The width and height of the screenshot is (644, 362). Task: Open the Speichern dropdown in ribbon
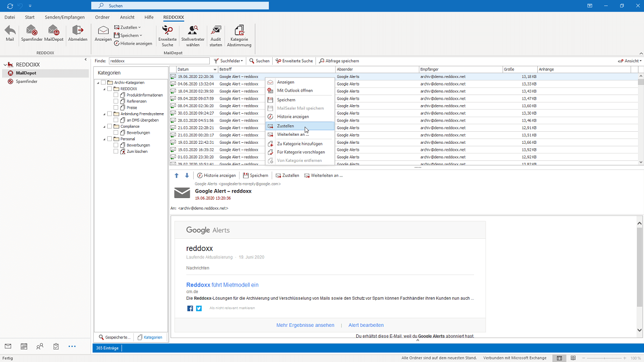(128, 36)
